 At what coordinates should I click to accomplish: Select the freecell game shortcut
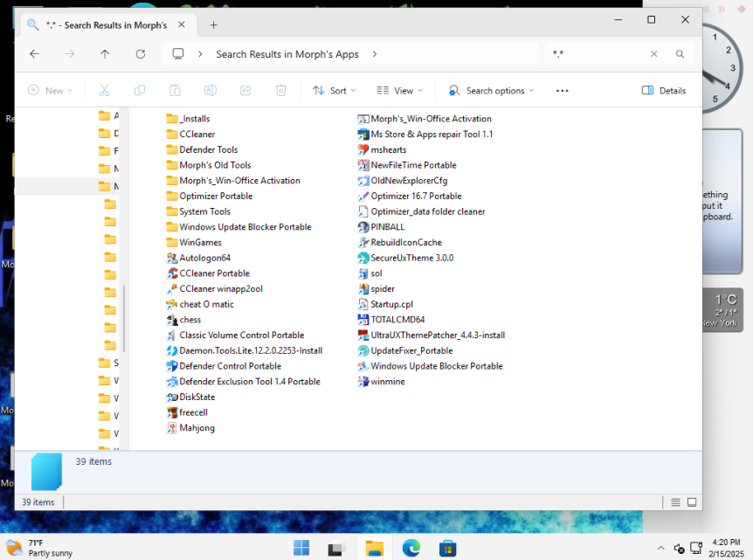point(187,412)
